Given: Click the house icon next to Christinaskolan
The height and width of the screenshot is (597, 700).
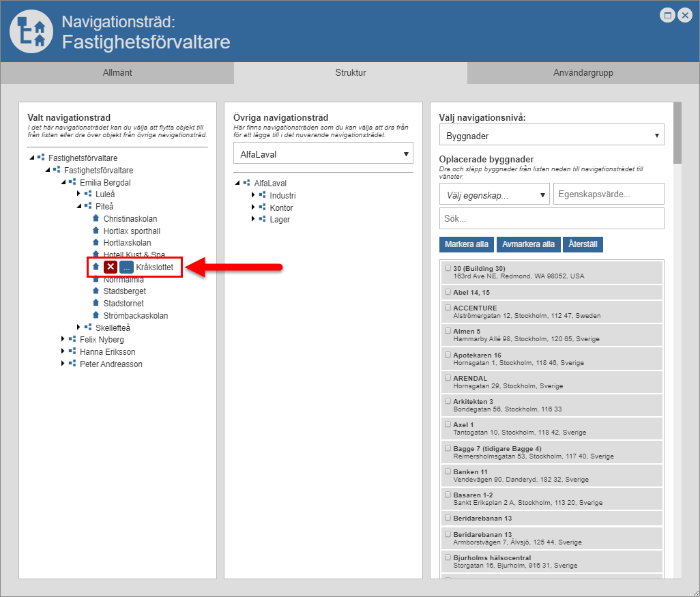Looking at the screenshot, I should point(96,219).
